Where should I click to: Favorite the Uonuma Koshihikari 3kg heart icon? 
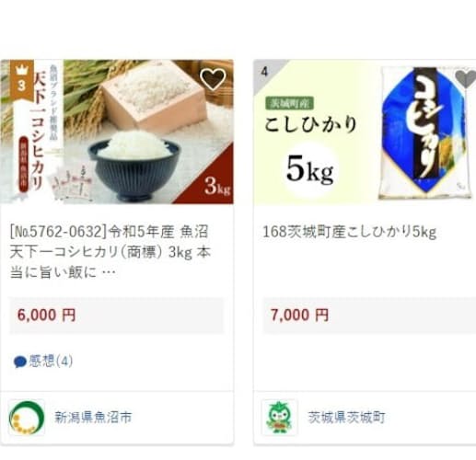tap(213, 79)
